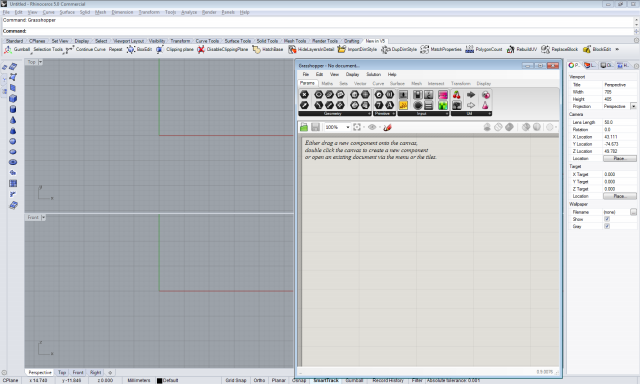Select the Torus tool in left sidebar
The height and width of the screenshot is (384, 640).
click(13, 162)
